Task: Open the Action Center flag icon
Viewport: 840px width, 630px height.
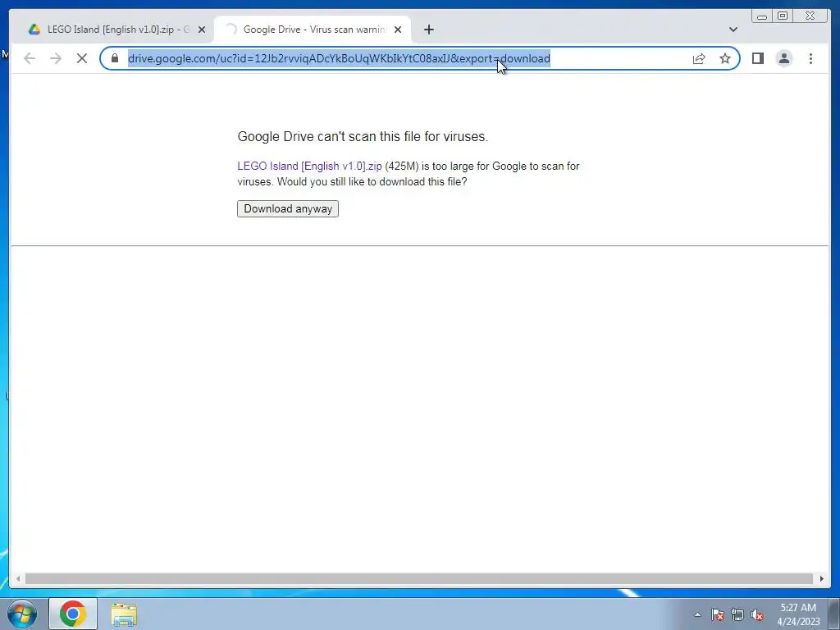Action: pyautogui.click(x=717, y=614)
